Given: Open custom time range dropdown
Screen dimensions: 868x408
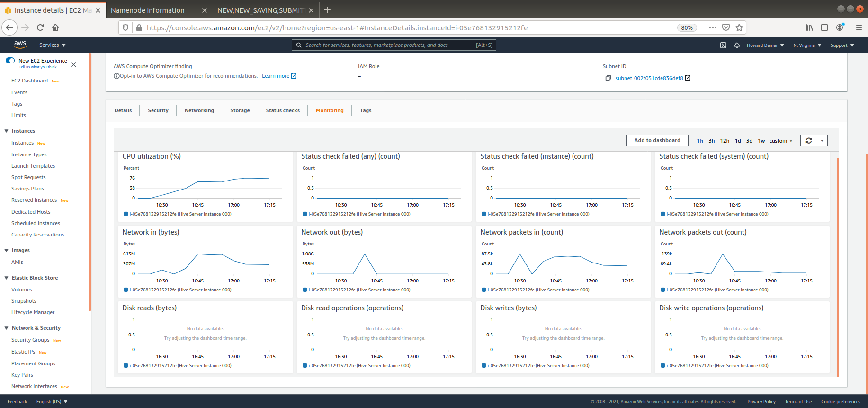Looking at the screenshot, I should pyautogui.click(x=781, y=141).
